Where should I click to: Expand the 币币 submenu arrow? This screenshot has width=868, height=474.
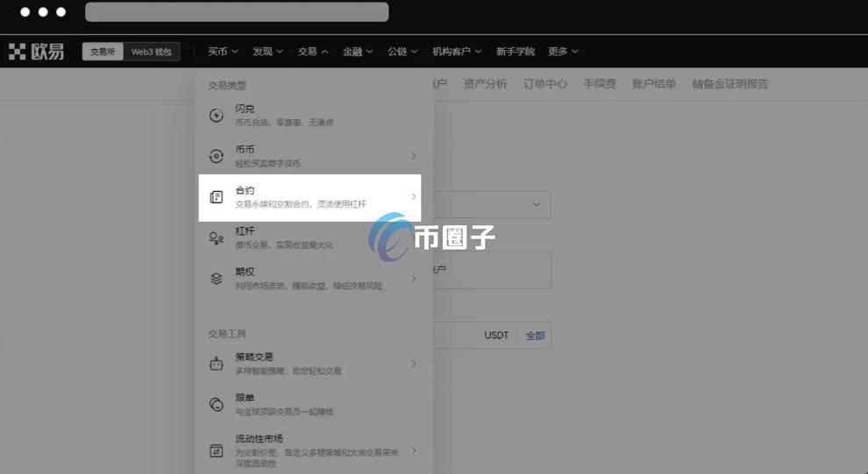[x=414, y=156]
